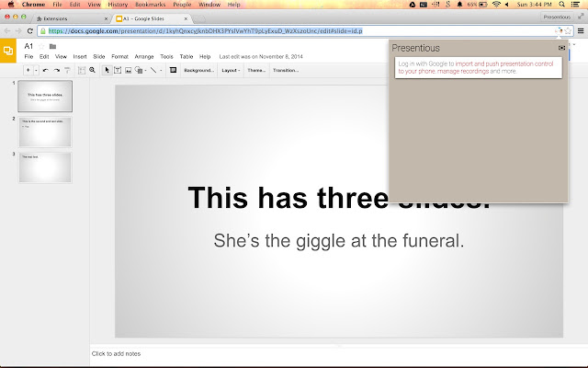
Task: Star the A1 presentation
Action: 42,46
